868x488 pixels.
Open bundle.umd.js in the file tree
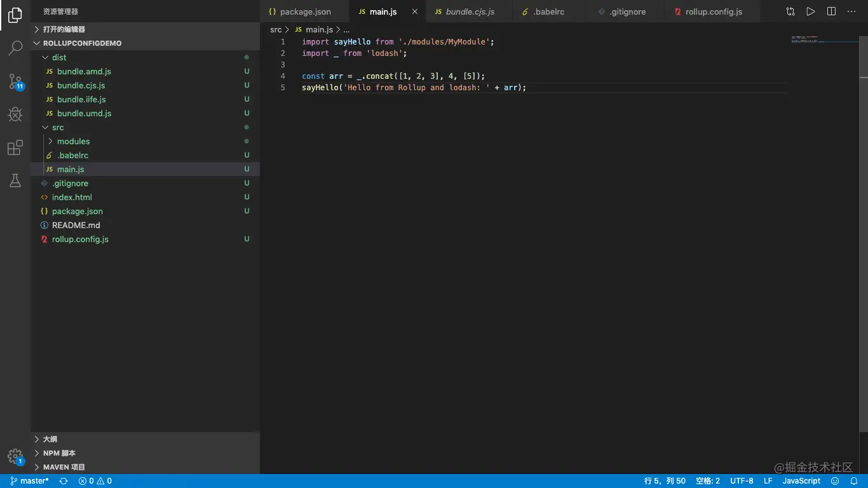coord(145,113)
